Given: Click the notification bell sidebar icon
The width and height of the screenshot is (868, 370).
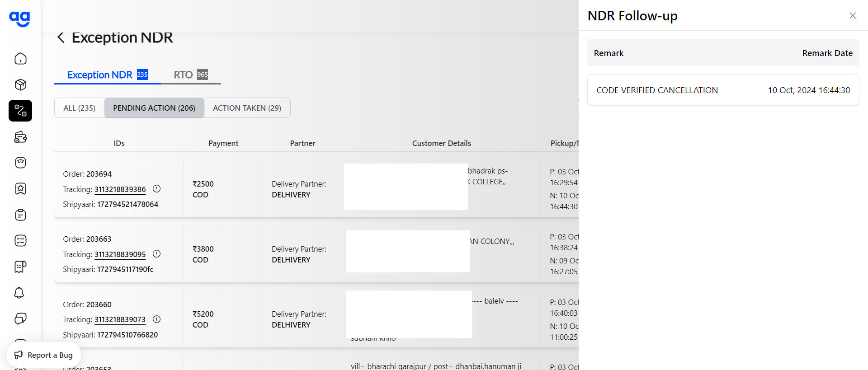Looking at the screenshot, I should coord(19,293).
